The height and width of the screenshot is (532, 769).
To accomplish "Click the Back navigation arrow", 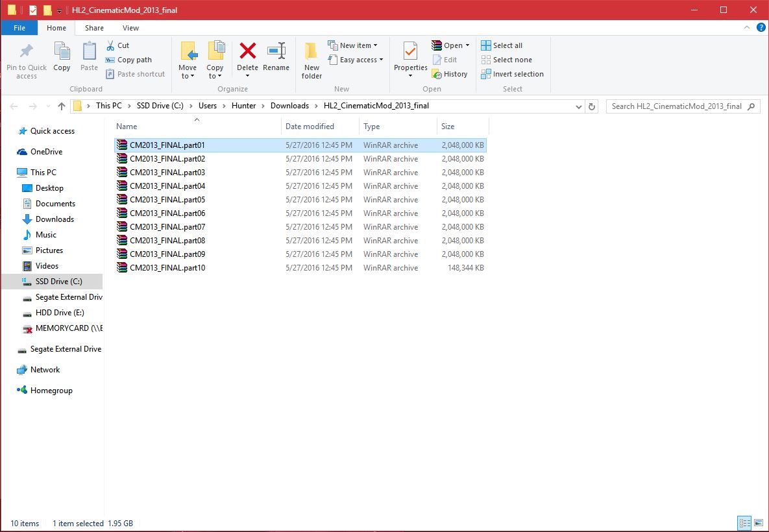I will tap(14, 106).
